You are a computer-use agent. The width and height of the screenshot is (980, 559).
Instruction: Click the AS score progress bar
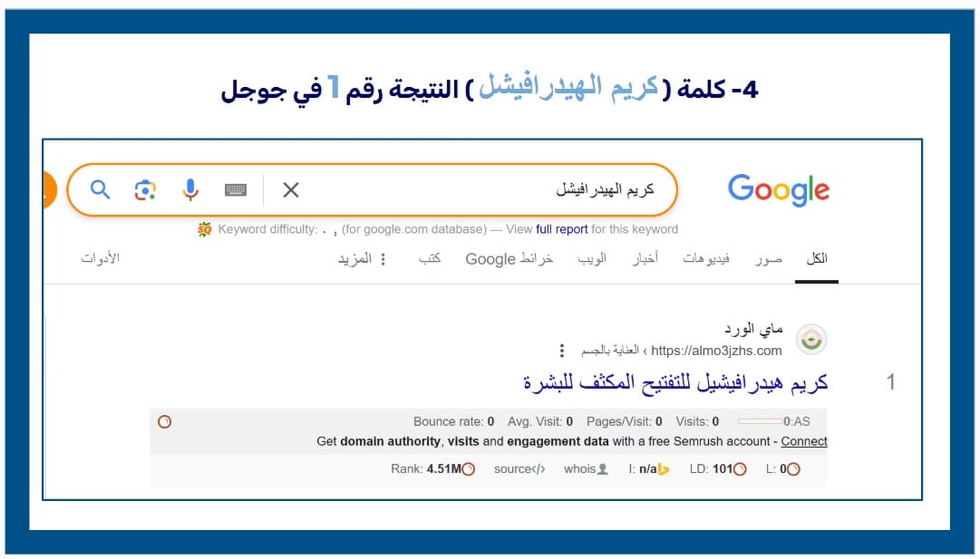(x=760, y=421)
